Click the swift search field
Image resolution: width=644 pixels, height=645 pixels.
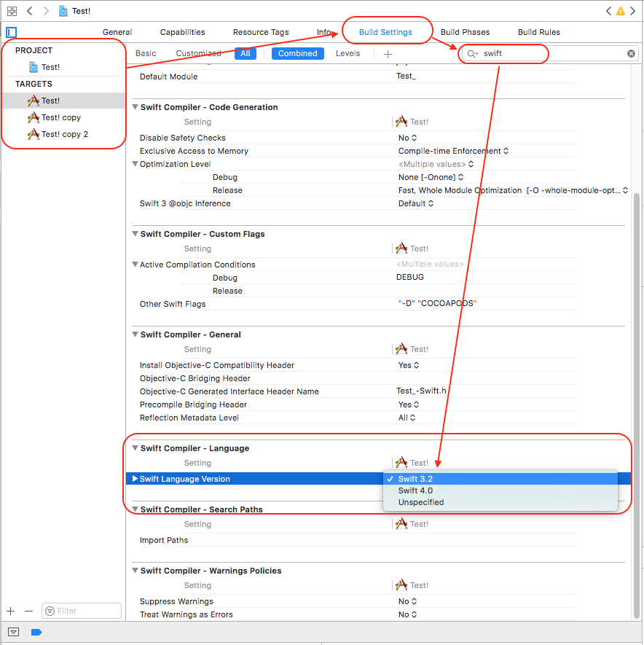pos(550,53)
